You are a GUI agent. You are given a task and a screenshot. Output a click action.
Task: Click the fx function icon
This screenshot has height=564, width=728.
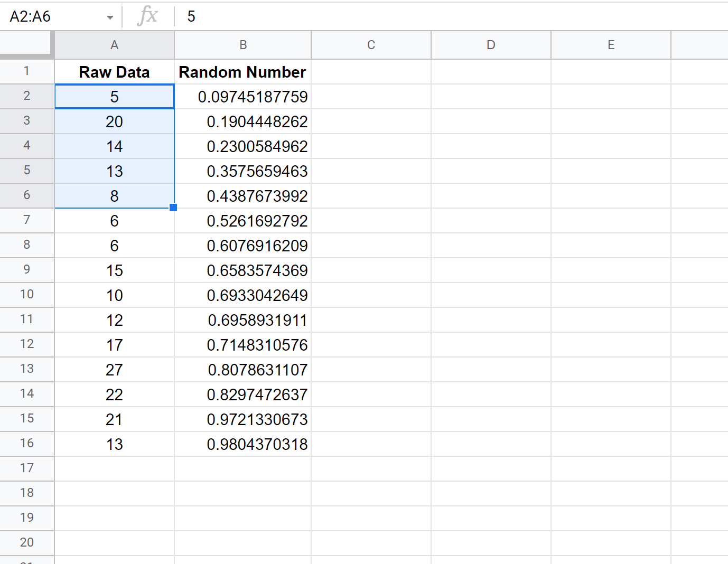pos(147,16)
